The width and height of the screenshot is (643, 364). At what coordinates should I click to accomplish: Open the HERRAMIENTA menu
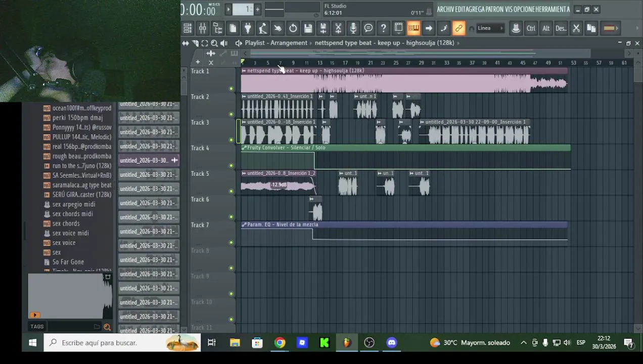click(552, 9)
